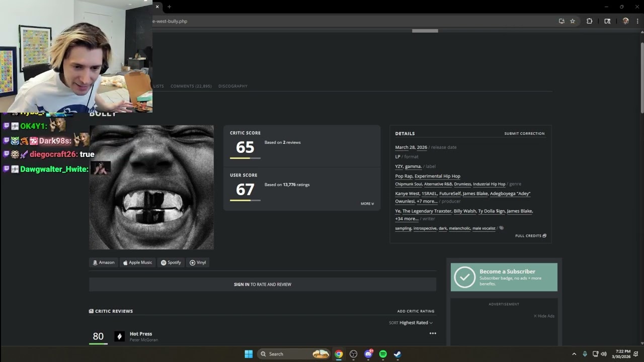The image size is (644, 362).
Task: Open Chrome from the taskbar
Action: click(339, 354)
